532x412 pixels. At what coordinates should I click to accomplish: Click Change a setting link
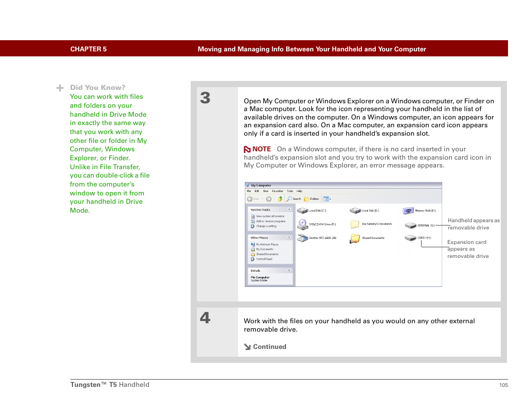pos(264,226)
